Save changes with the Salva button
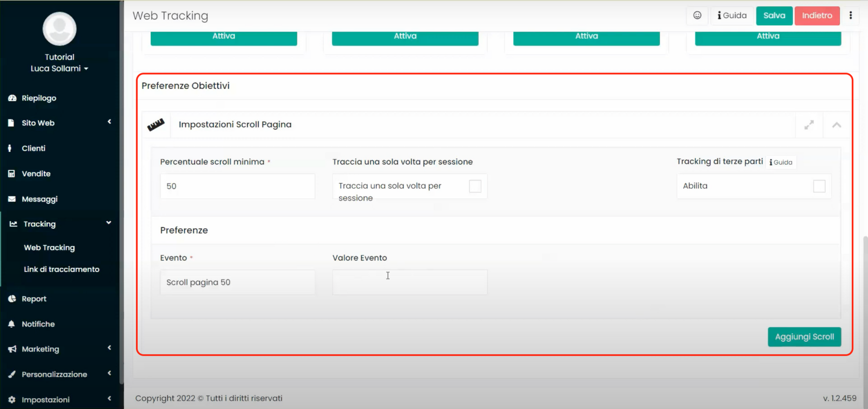Screen dimensions: 868x409 click(774, 15)
